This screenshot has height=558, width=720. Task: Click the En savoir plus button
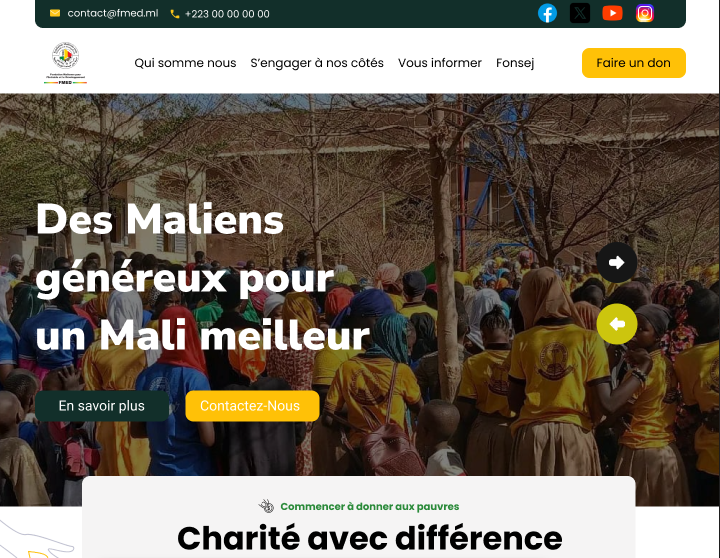(101, 406)
